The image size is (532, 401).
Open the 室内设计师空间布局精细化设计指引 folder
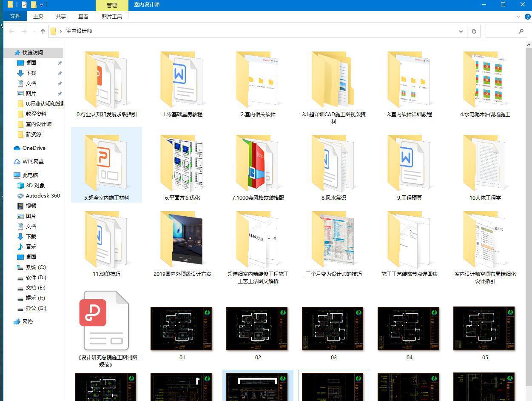485,247
